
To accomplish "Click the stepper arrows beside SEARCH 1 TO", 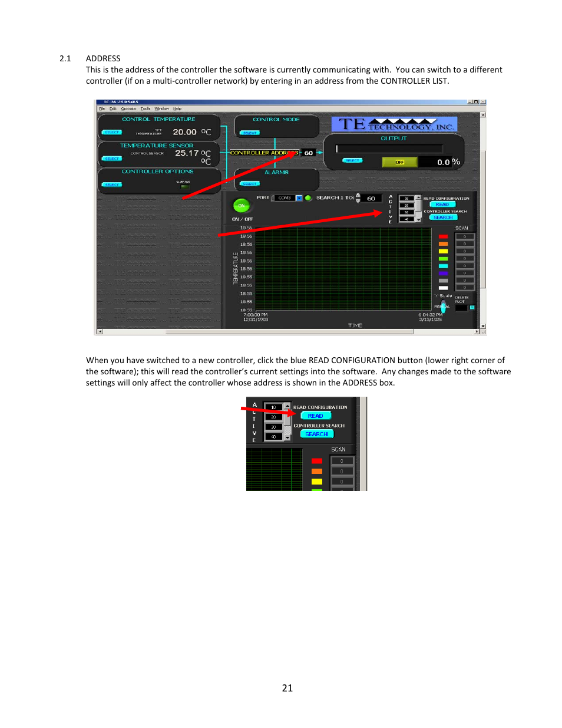I will [358, 198].
